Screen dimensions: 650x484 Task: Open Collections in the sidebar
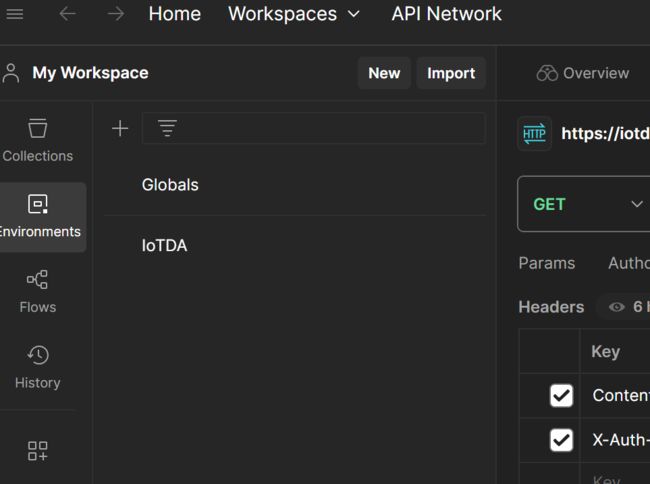coord(38,140)
